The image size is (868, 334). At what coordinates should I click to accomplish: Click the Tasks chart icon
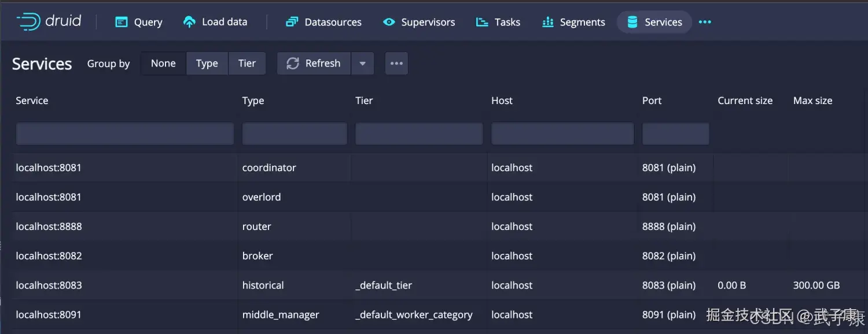482,23
